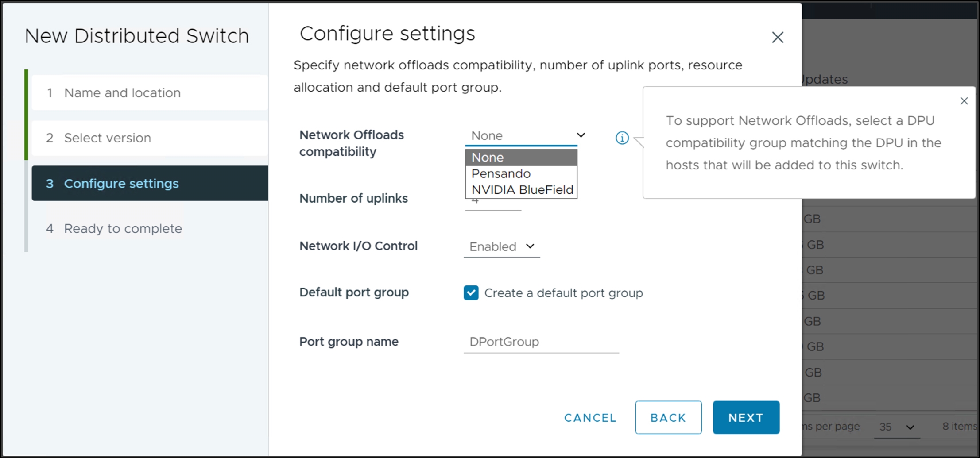Select step 3 Configure settings

coord(150,183)
